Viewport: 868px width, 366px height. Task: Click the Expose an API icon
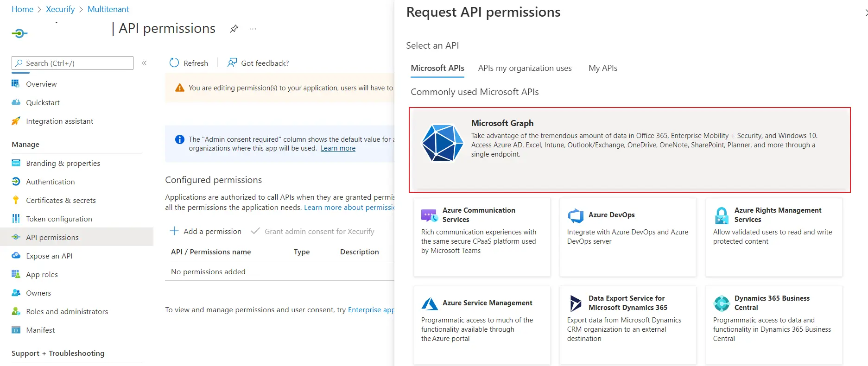tap(16, 256)
